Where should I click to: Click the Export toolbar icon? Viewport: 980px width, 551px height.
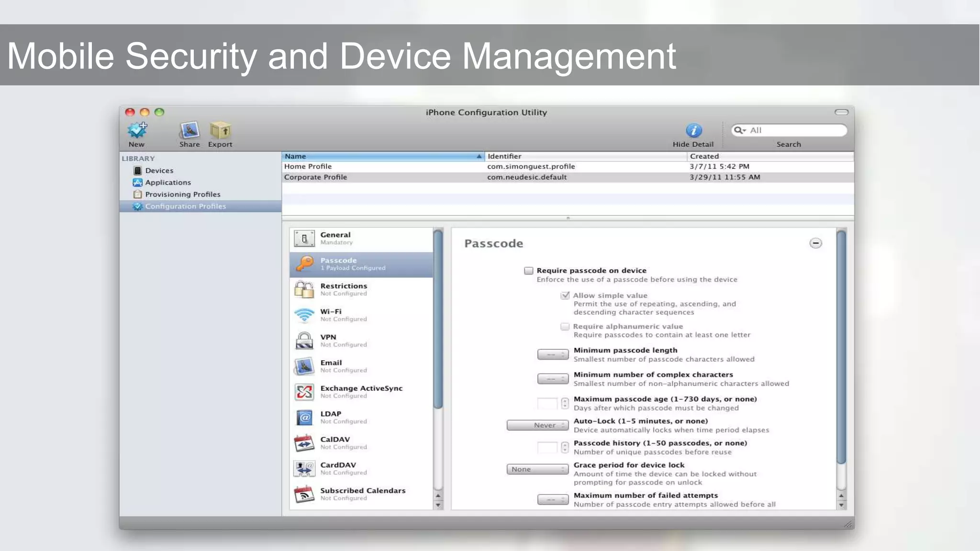(x=220, y=130)
